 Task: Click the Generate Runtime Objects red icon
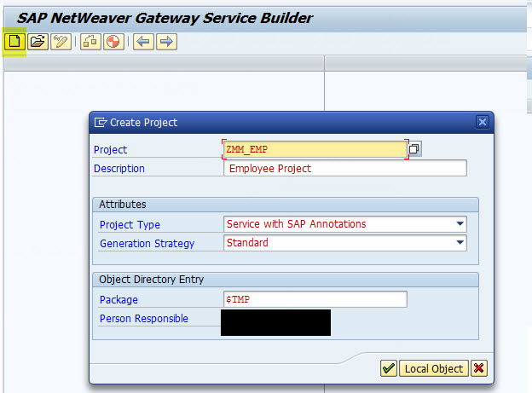point(113,42)
